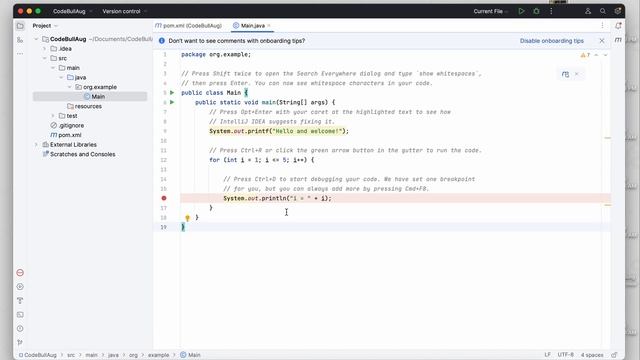Collapse the main folder
640x360 pixels.
[53, 68]
